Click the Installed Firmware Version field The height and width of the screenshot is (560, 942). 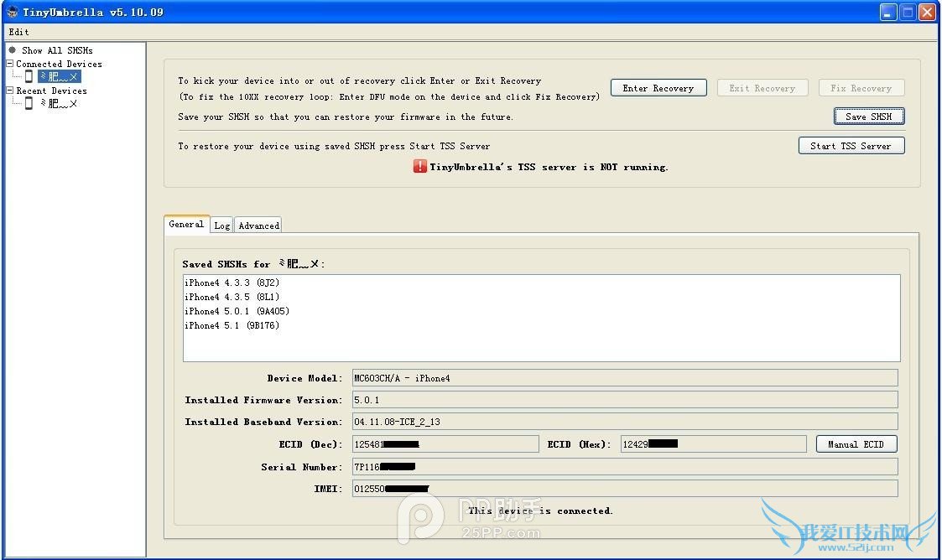pos(624,400)
